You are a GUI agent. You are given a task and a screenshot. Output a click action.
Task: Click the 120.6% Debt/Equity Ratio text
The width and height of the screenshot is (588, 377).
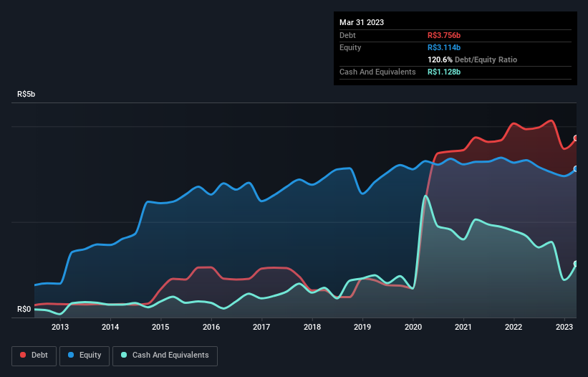click(472, 59)
